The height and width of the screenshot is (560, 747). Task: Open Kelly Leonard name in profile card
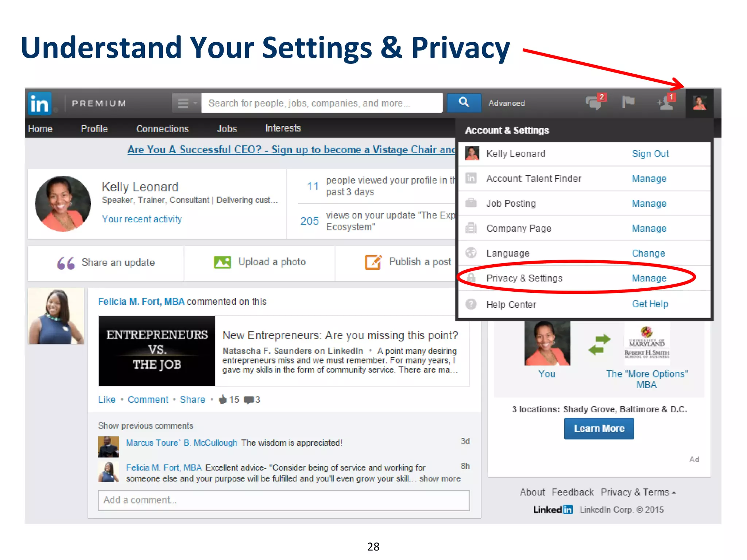point(140,187)
